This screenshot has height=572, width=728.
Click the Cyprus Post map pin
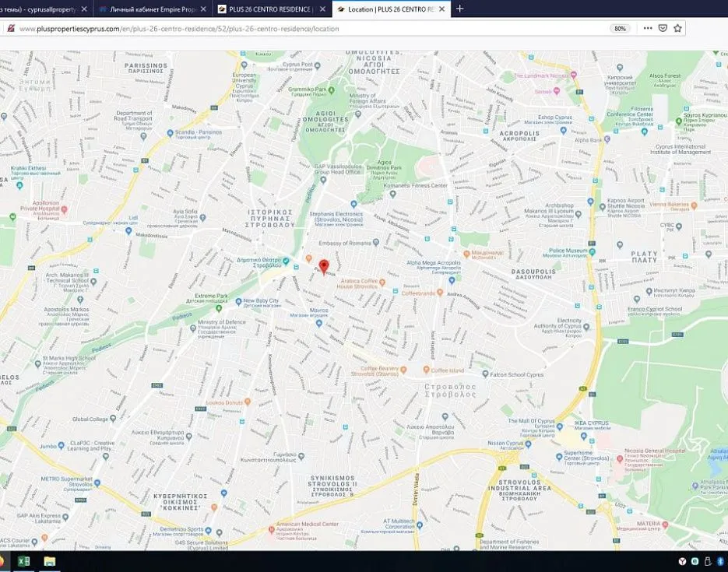coord(318,65)
